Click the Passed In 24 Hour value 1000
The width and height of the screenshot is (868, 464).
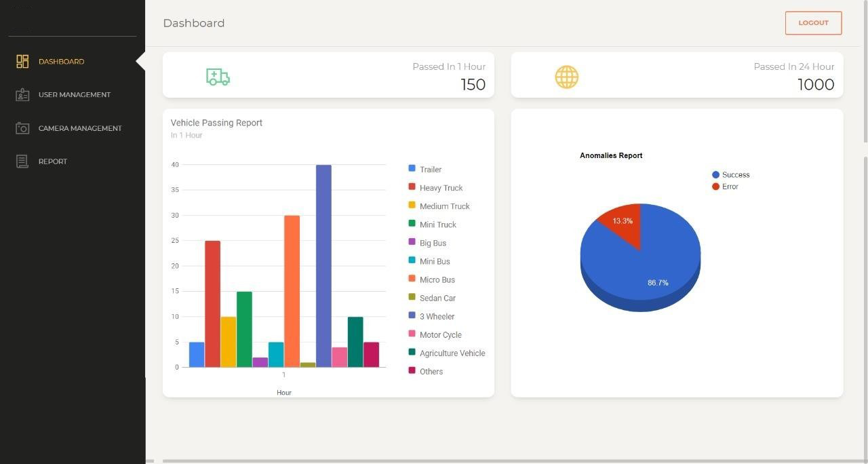[816, 85]
